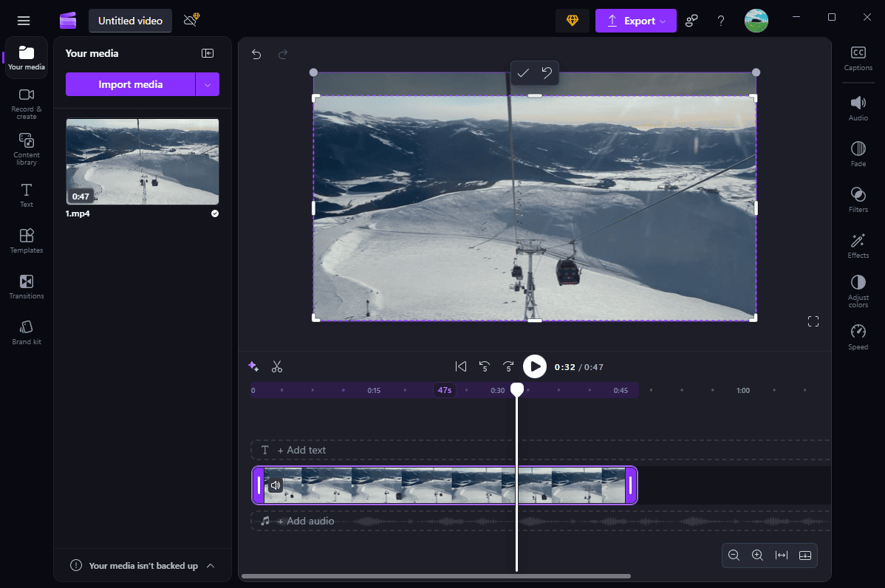
Task: Switch to the Text sidebar tab
Action: [26, 194]
